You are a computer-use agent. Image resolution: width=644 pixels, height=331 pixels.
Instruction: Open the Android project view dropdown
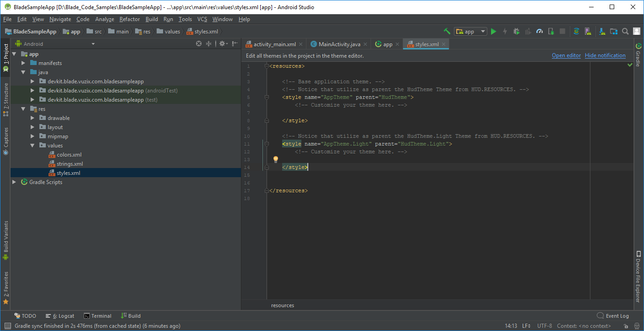tap(55, 44)
